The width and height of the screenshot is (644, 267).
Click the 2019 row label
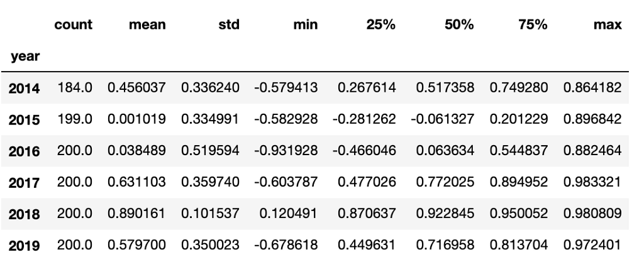(26, 244)
